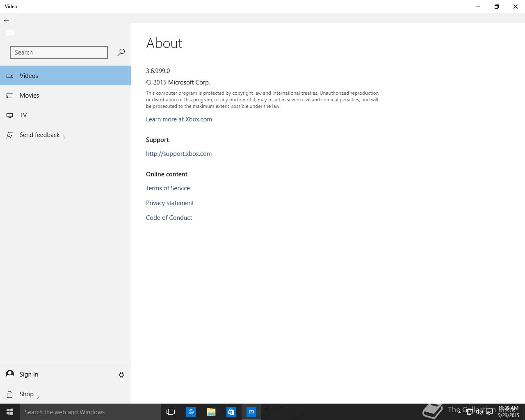Open Movies section in sidebar
The height and width of the screenshot is (420, 525).
tap(65, 95)
